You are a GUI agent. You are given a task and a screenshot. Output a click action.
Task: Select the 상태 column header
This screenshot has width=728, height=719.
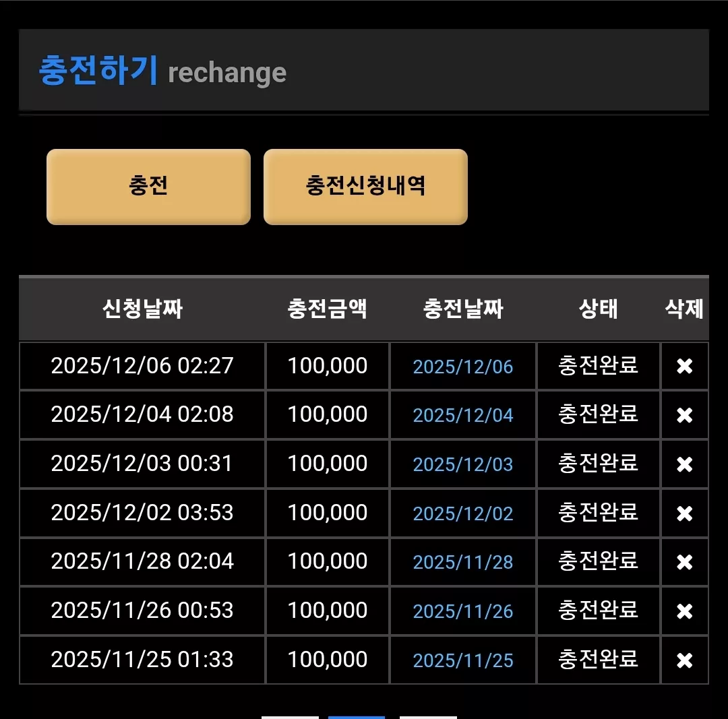click(x=598, y=309)
